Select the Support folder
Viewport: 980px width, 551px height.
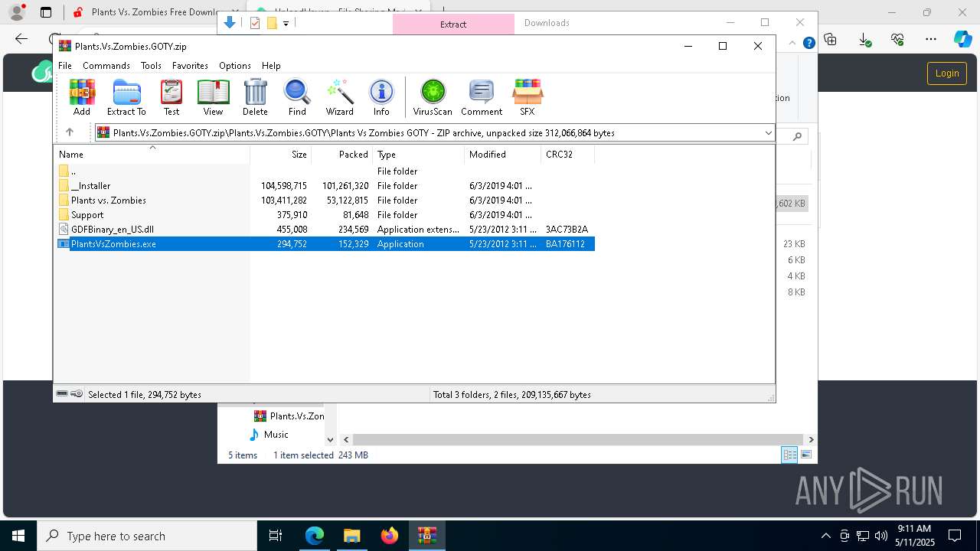[325, 215]
